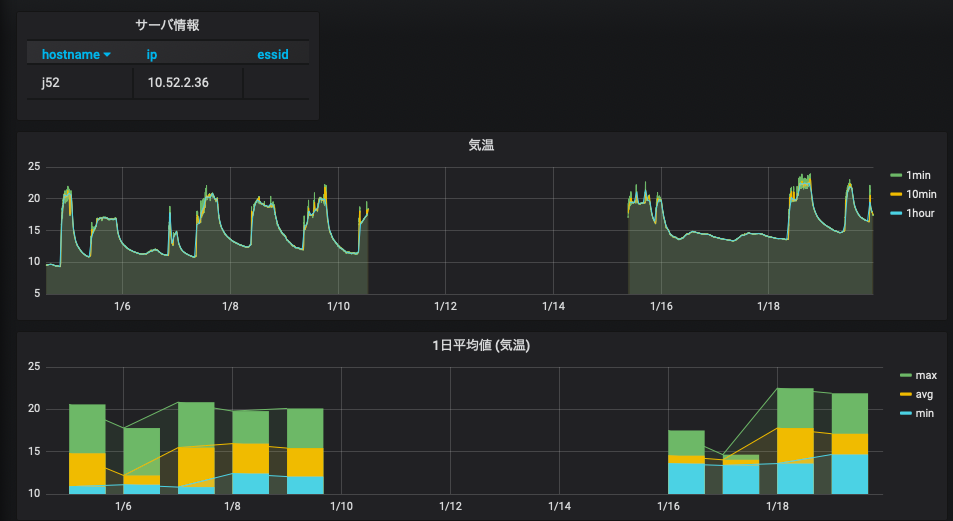Toggle the avg series legend label
Viewport: 953px width, 521px height.
(x=924, y=394)
